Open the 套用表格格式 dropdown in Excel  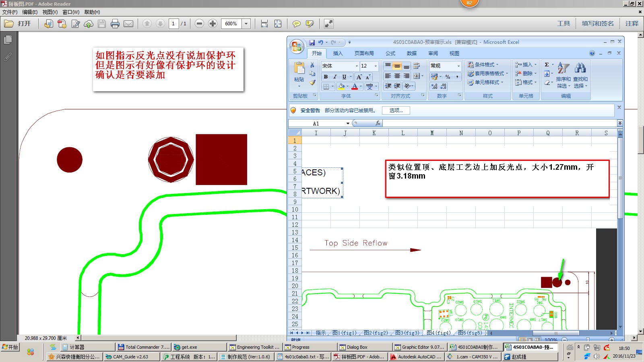pos(488,74)
